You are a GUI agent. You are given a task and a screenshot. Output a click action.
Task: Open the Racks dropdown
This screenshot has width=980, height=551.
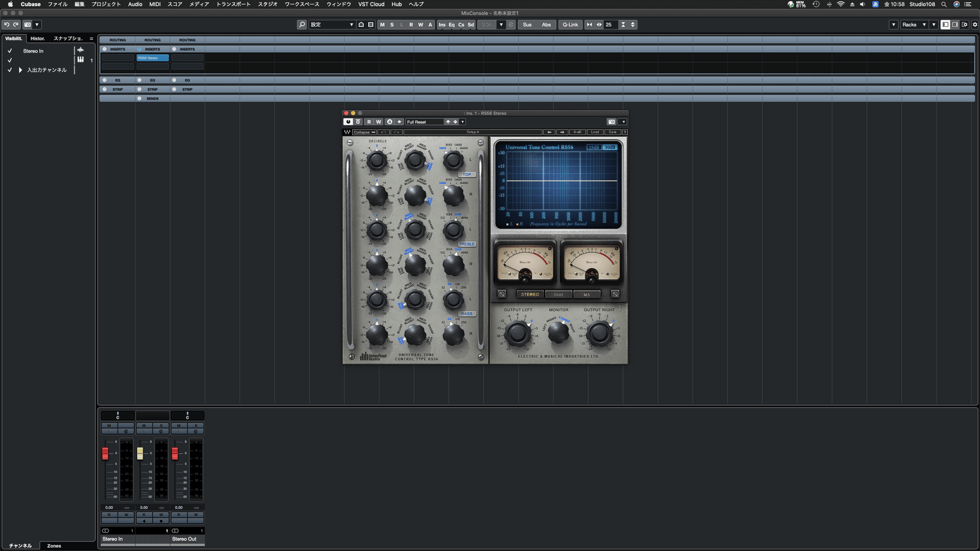[x=914, y=24]
